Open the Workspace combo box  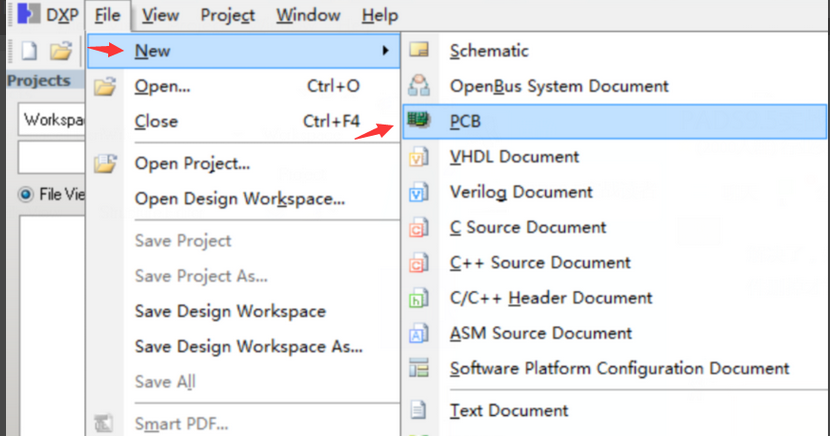point(52,120)
